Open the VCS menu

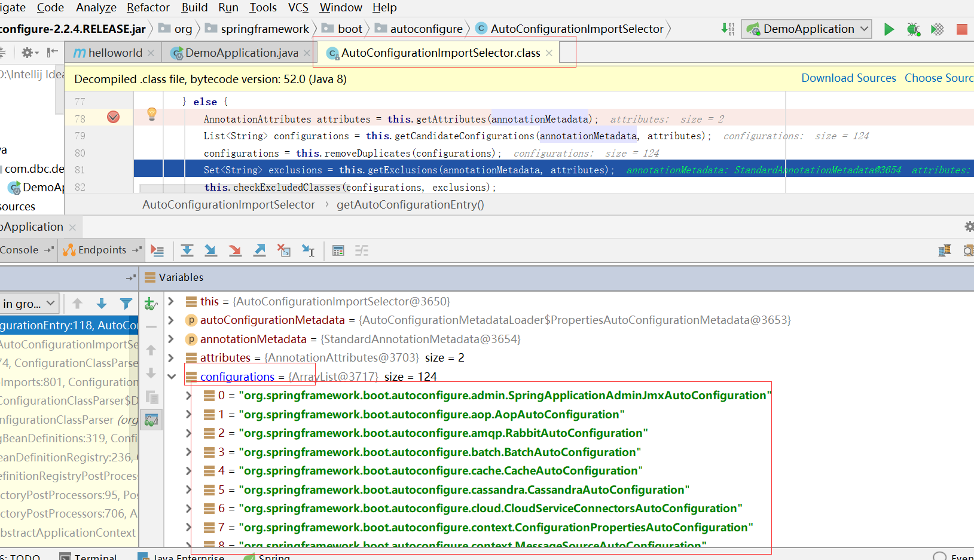click(x=298, y=7)
